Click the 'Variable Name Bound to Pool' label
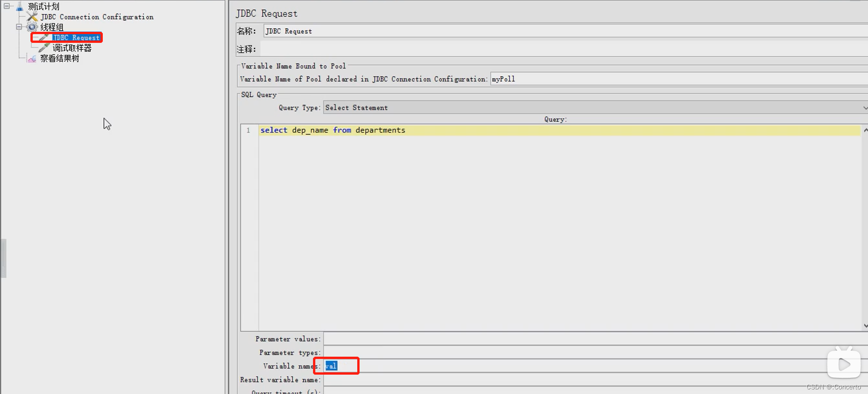The image size is (868, 394). click(293, 66)
